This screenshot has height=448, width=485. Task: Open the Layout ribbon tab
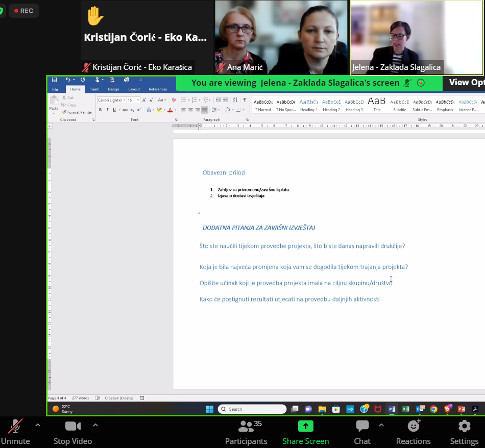point(134,89)
